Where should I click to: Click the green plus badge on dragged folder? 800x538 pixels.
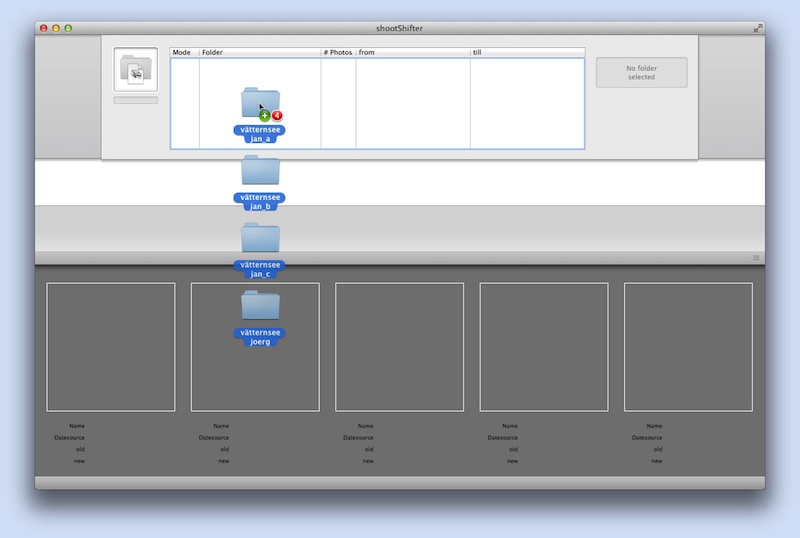pos(264,116)
